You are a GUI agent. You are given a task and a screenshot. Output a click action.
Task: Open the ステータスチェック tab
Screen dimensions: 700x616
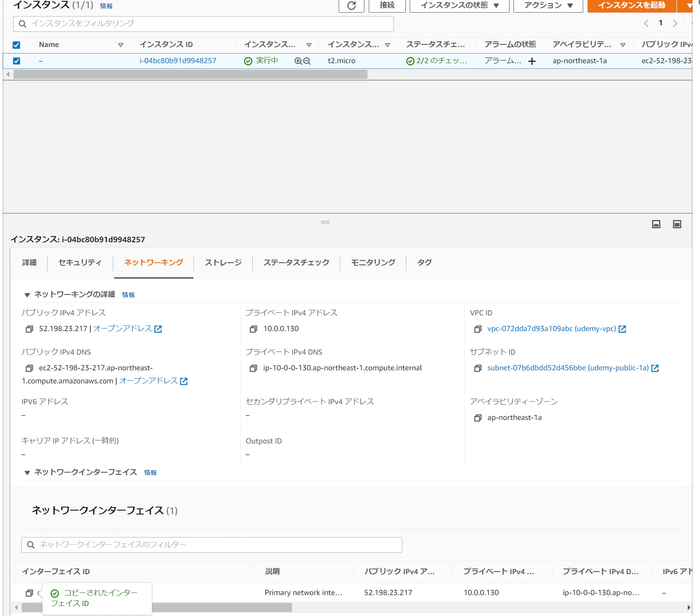pyautogui.click(x=296, y=262)
